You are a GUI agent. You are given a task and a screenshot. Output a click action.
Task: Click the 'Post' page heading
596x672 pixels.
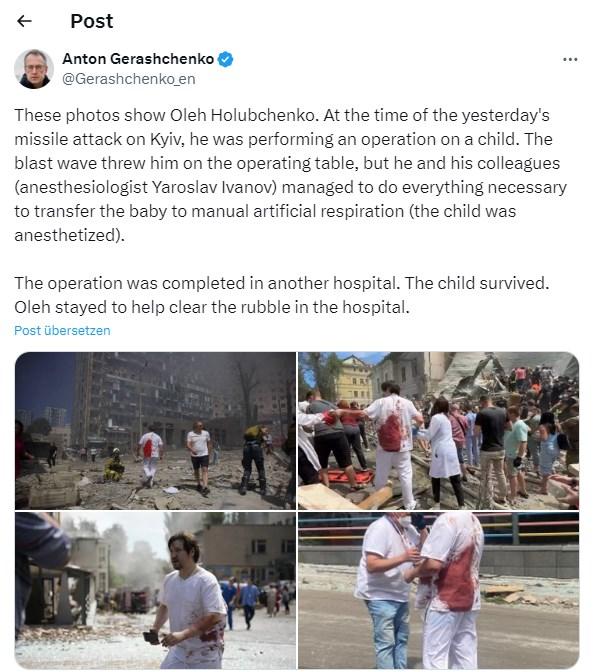click(x=92, y=21)
